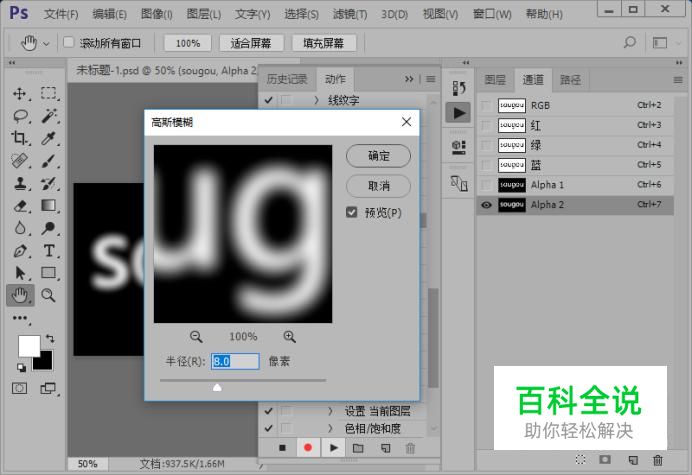Select the Healing Brush tool

pos(19,161)
